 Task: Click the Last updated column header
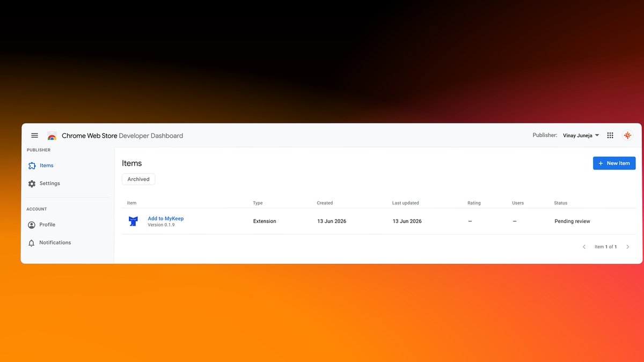click(405, 203)
